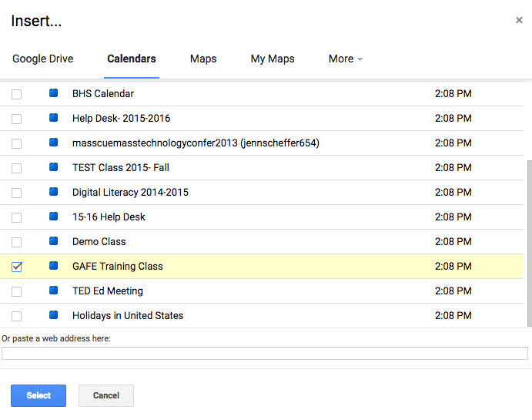The image size is (532, 420).
Task: Click the calendar icon next to Digital Literacy 2014-2015
Action: click(54, 192)
